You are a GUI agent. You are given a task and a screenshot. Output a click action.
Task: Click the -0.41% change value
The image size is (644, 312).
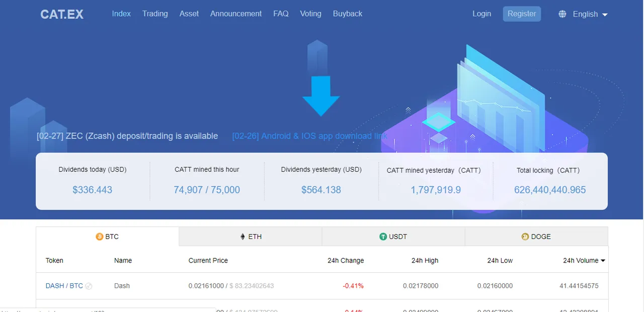(353, 286)
